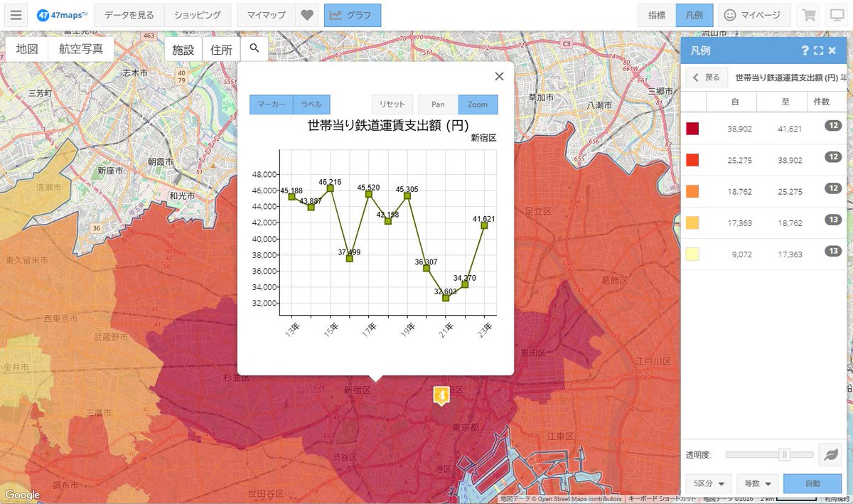Click the 自動 button

point(812,483)
